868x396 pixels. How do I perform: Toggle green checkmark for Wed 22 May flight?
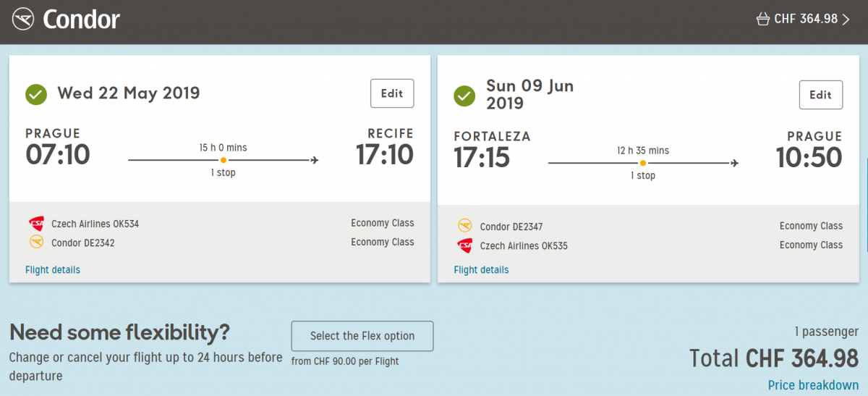[x=36, y=94]
